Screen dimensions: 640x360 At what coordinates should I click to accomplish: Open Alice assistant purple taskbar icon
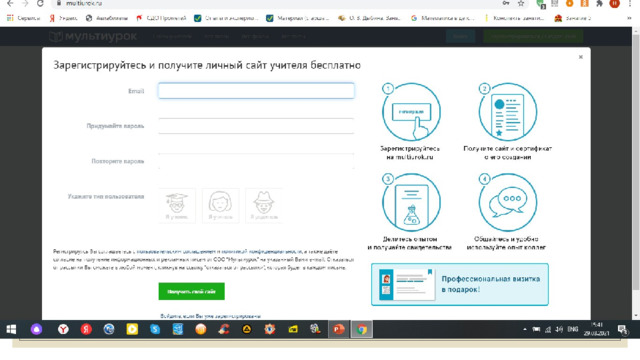(x=36, y=329)
